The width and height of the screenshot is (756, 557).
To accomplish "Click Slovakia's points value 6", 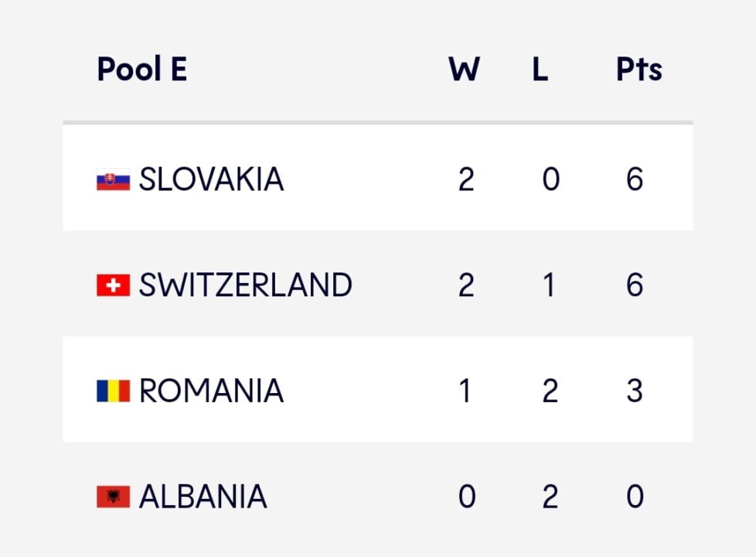I will (x=635, y=180).
